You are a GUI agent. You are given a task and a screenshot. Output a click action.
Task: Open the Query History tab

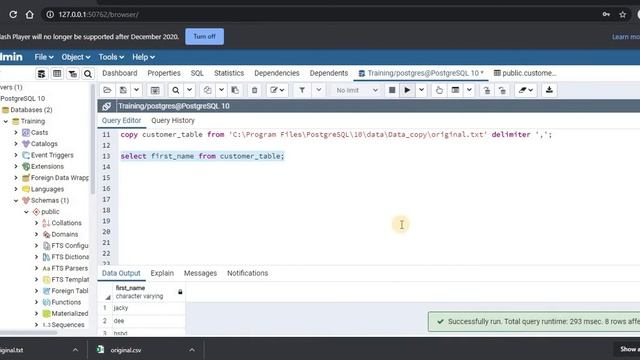click(x=173, y=120)
